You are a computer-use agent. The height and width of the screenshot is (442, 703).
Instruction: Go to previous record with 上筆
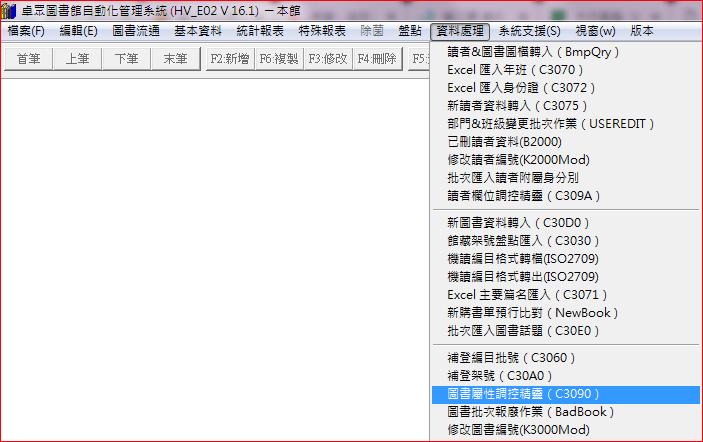(x=77, y=59)
